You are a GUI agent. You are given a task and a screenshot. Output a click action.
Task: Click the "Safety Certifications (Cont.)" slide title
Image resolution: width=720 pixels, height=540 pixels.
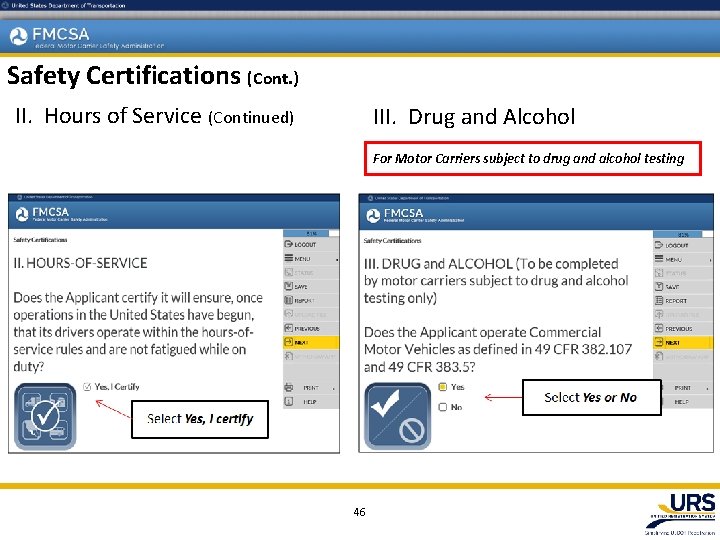coord(153,76)
